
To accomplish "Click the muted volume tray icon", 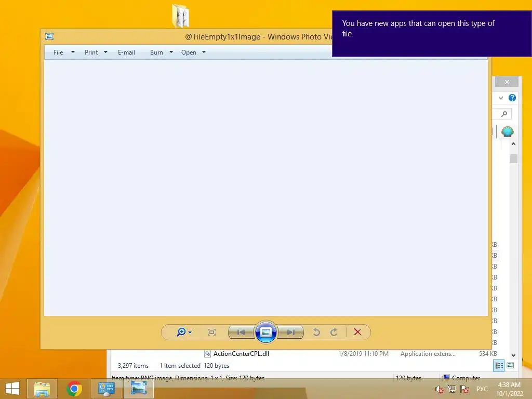I will point(440,390).
